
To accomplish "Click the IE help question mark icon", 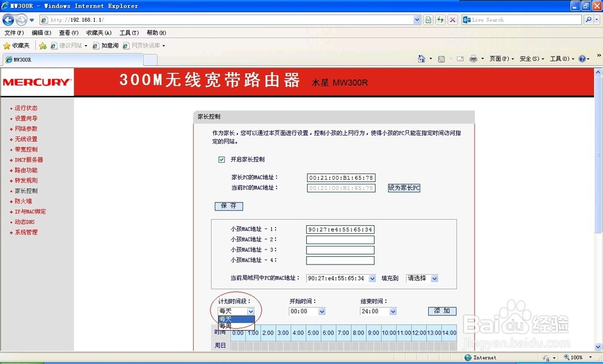I will [582, 59].
